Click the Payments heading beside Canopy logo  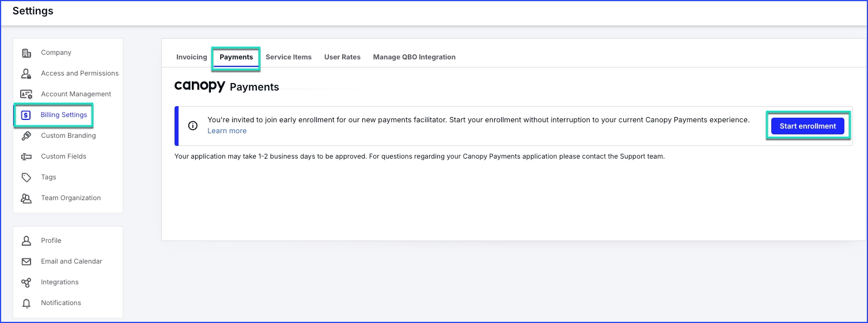(255, 87)
